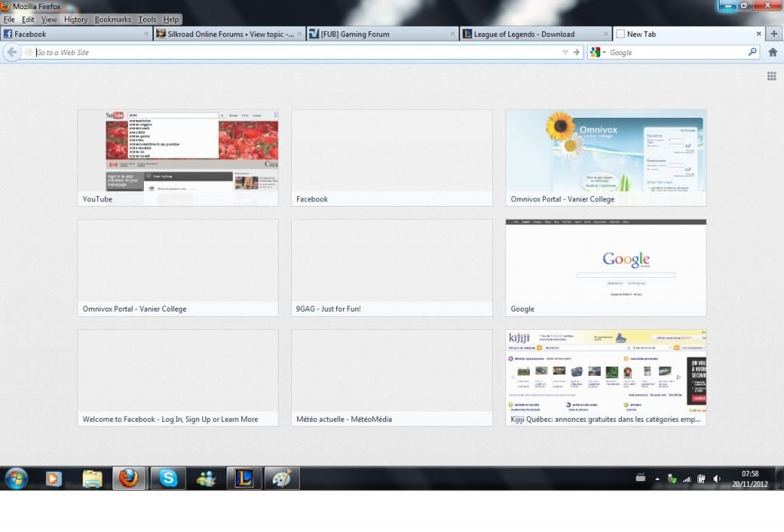
Task: Click the magnifier search icon
Action: (752, 52)
